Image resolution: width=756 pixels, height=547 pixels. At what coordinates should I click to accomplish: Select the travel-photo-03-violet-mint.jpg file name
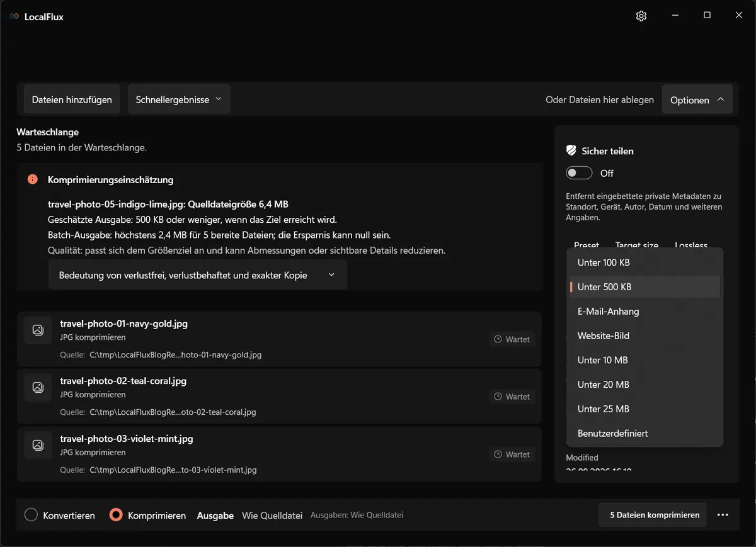(x=126, y=438)
